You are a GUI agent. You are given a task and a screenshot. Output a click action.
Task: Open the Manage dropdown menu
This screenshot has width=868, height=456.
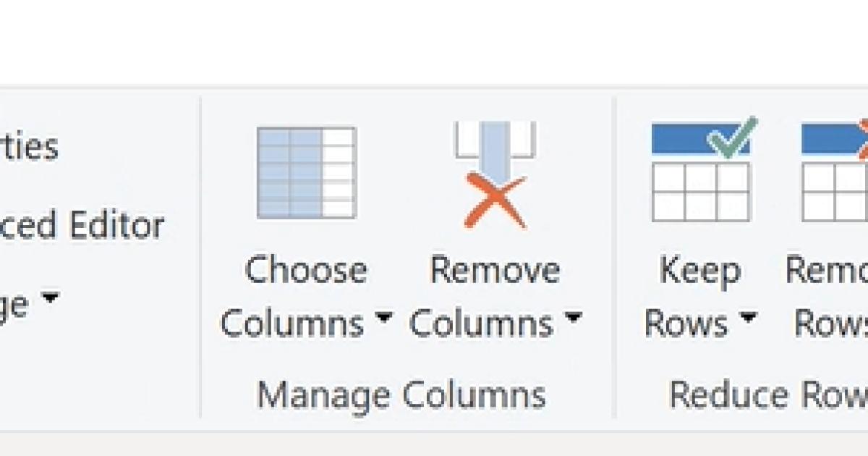click(49, 297)
